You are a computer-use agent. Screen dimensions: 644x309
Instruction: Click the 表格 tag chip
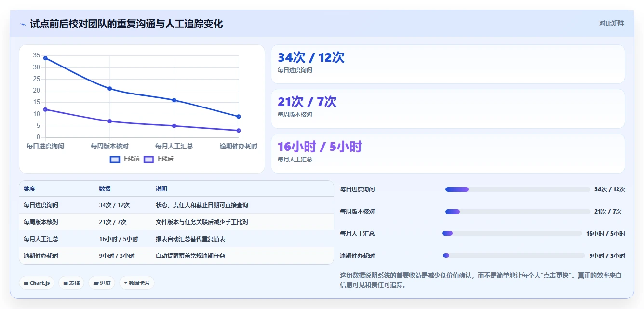[71, 283]
